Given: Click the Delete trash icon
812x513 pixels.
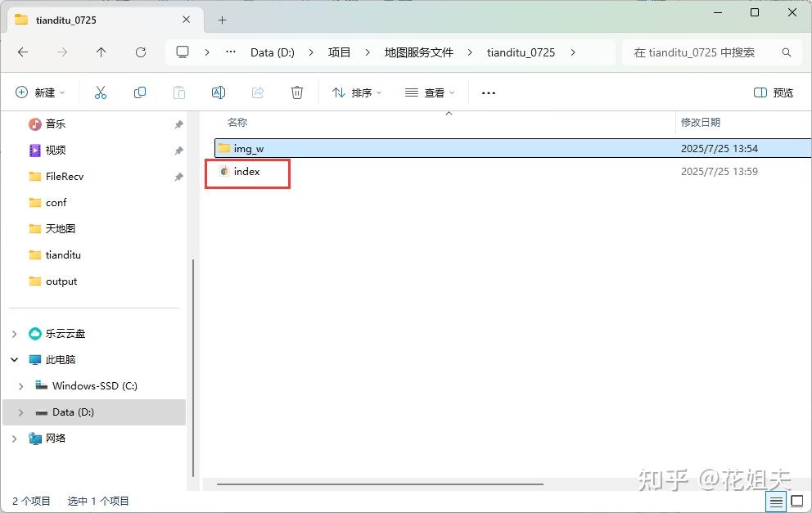Looking at the screenshot, I should click(297, 92).
